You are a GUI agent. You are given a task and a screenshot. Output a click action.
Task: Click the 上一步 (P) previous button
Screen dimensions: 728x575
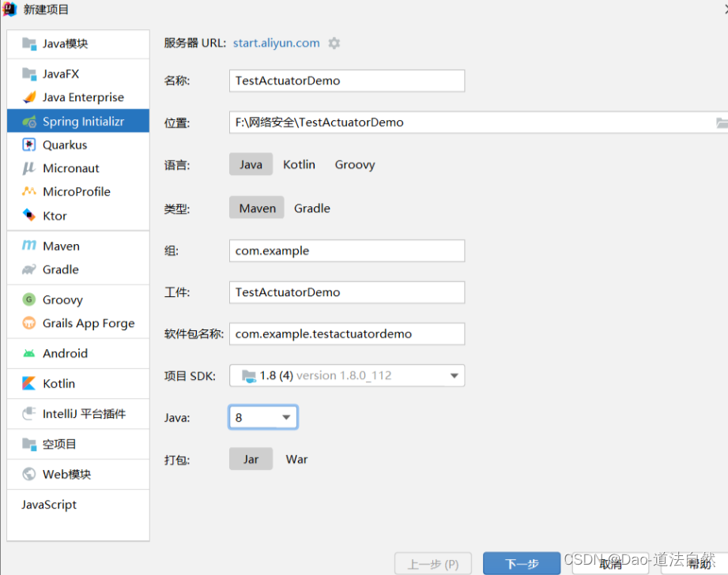coord(433,564)
